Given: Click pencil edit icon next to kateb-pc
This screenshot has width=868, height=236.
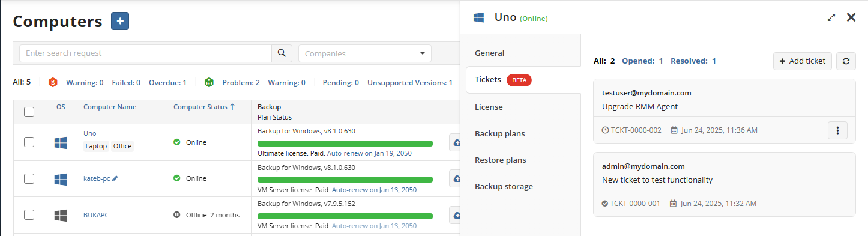Looking at the screenshot, I should tap(115, 178).
